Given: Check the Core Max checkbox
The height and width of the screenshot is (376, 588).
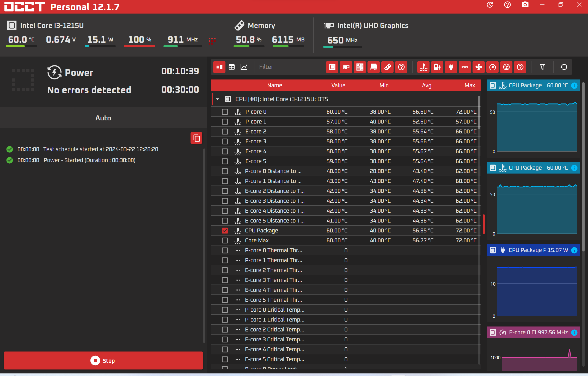Looking at the screenshot, I should (x=225, y=241).
